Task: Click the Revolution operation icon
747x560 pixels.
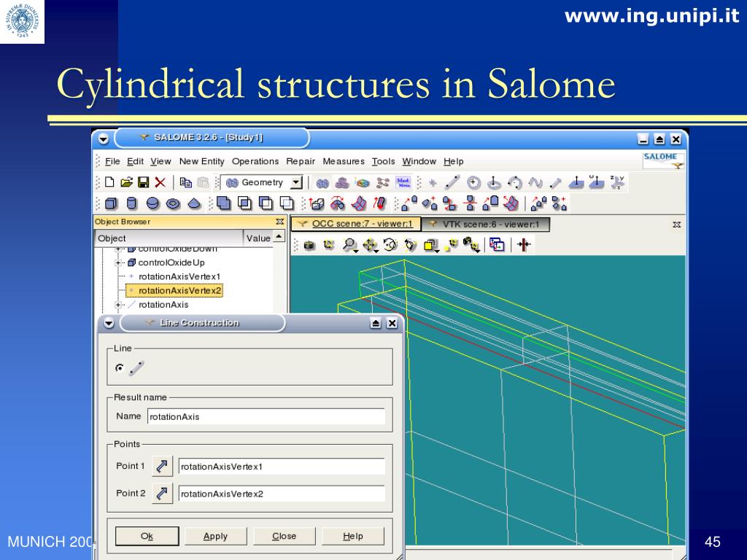Action: [338, 204]
